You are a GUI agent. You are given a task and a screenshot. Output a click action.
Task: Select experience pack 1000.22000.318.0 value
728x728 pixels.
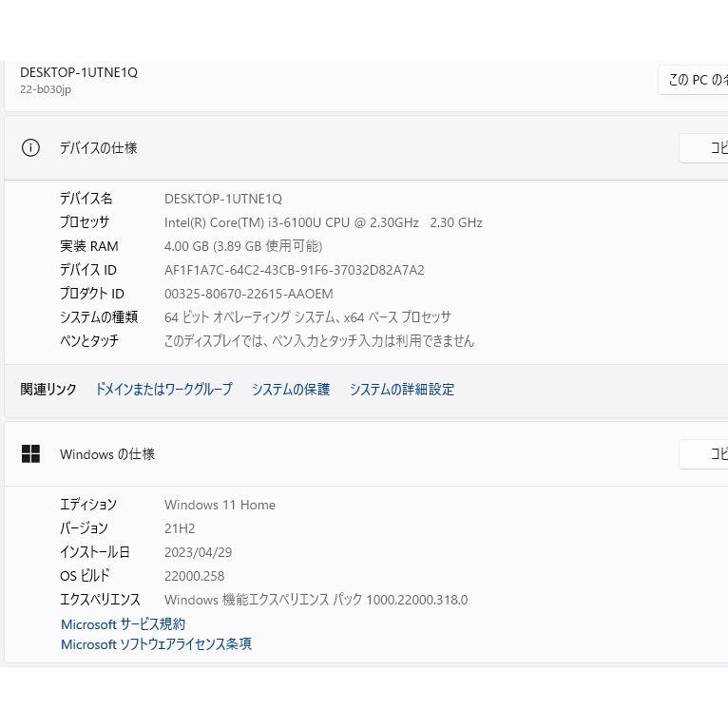pos(316,600)
